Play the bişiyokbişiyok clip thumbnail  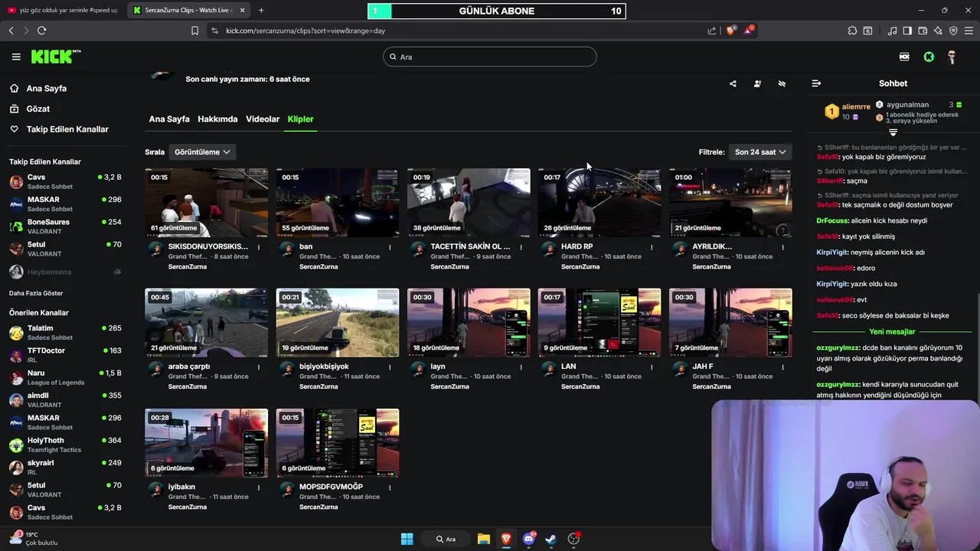click(338, 323)
